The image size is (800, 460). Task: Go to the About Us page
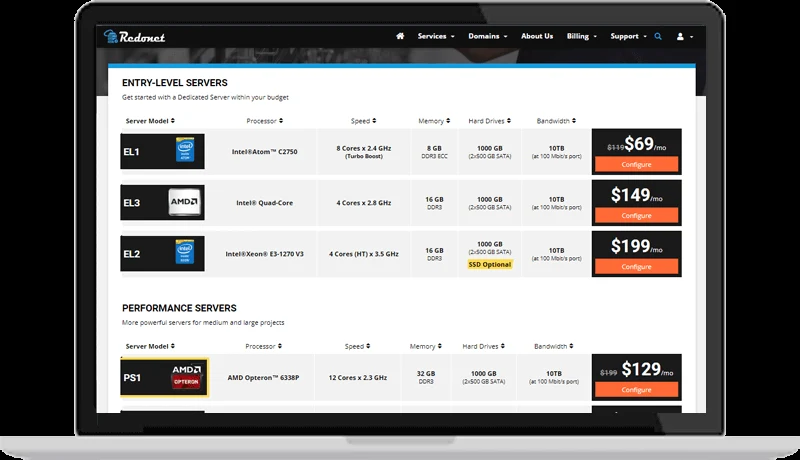pyautogui.click(x=537, y=36)
